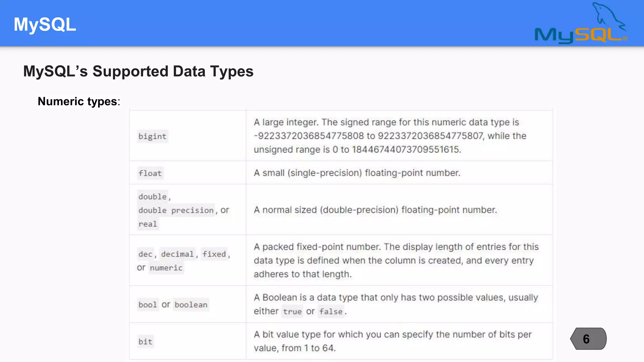Click the false code value
The height and width of the screenshot is (362, 644).
coord(331,311)
